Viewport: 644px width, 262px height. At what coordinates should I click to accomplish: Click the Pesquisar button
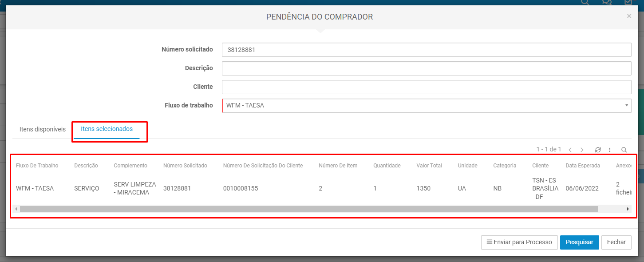[579, 242]
